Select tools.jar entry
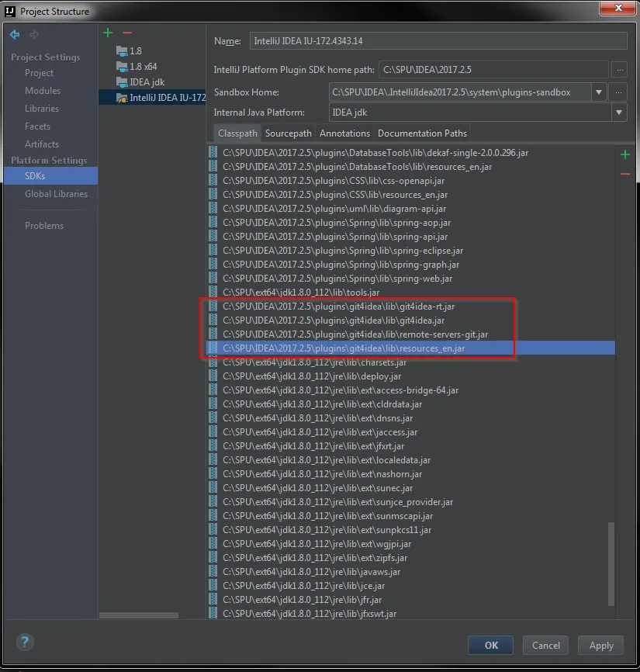 coord(411,293)
